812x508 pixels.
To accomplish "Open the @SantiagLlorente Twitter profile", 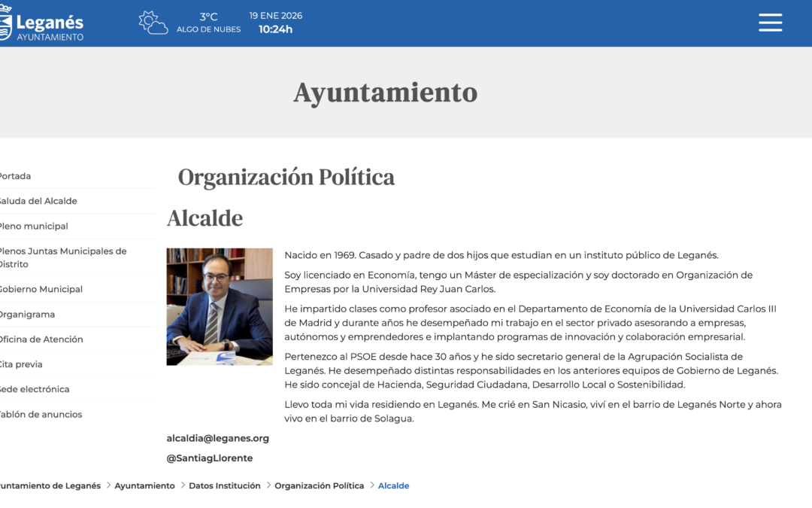I will [209, 458].
